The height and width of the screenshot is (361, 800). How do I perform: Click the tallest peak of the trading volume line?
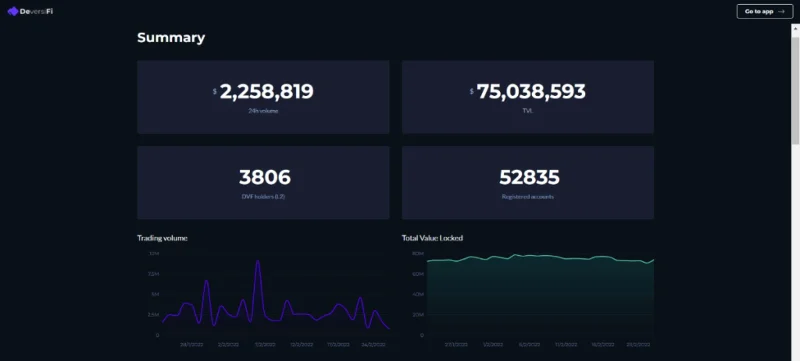(x=258, y=262)
